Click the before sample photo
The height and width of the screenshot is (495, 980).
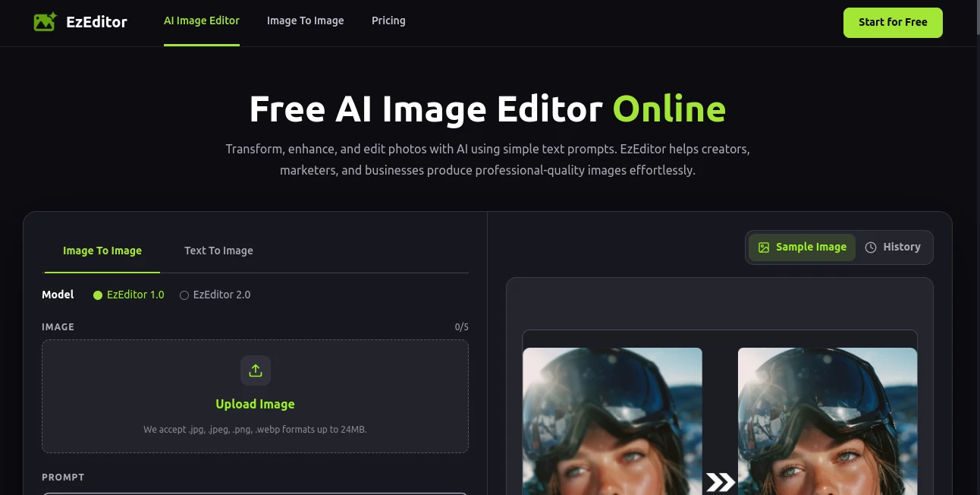point(612,421)
